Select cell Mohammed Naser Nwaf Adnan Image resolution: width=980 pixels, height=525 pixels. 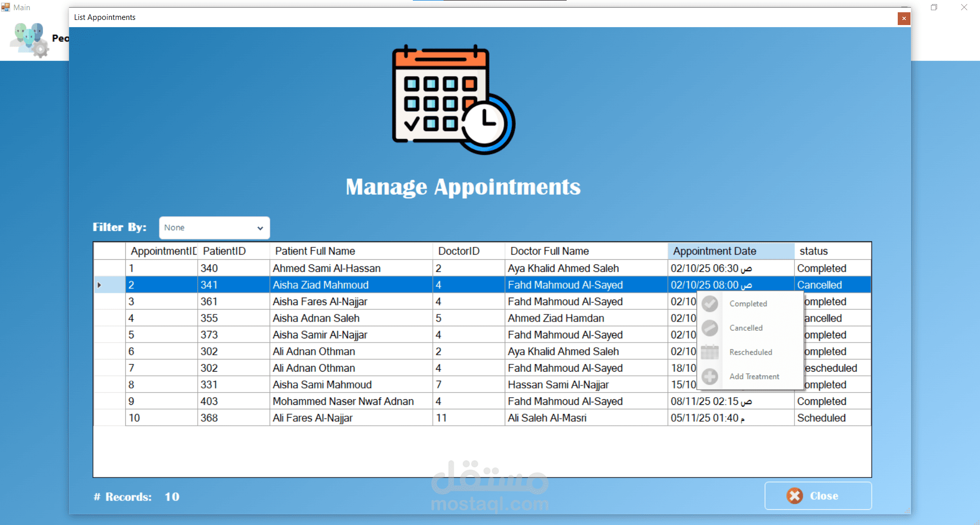351,401
